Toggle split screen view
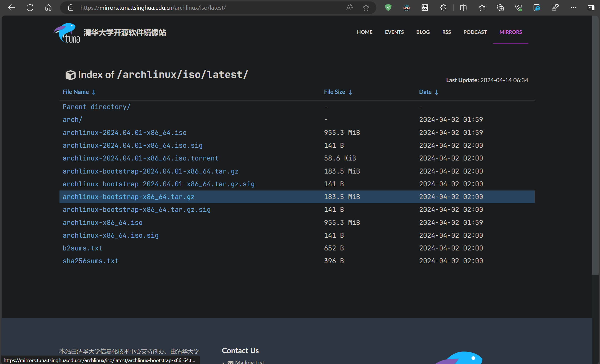This screenshot has width=600, height=364. (x=463, y=8)
